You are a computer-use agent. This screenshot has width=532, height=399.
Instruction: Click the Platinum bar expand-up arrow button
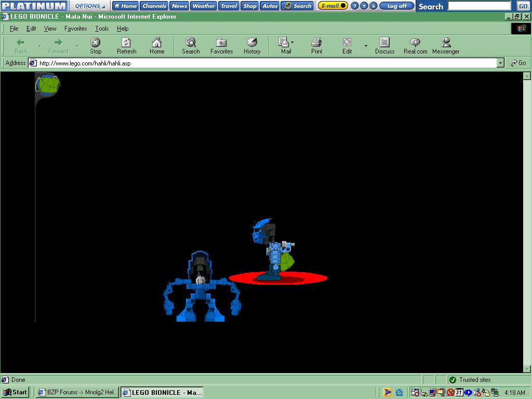373,6
